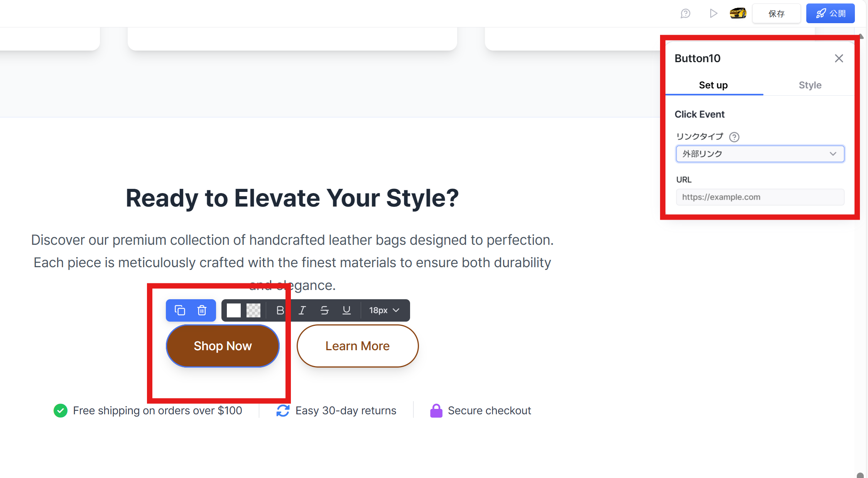Apply underline from the floating toolbar

click(346, 310)
